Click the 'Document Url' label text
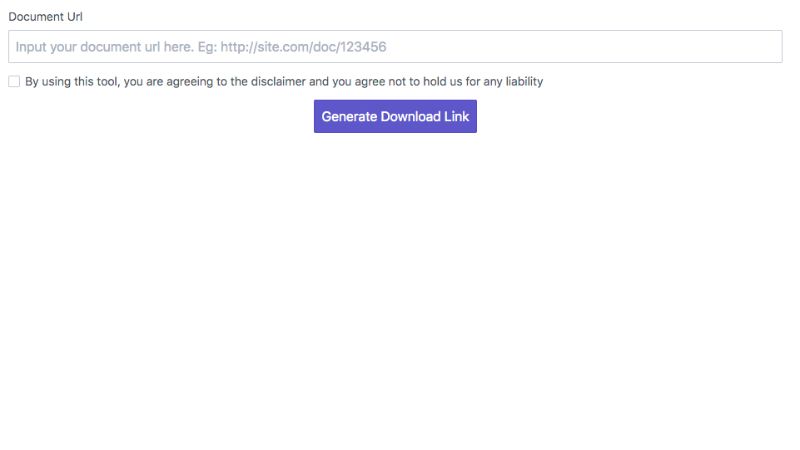800x450 pixels. 45,16
